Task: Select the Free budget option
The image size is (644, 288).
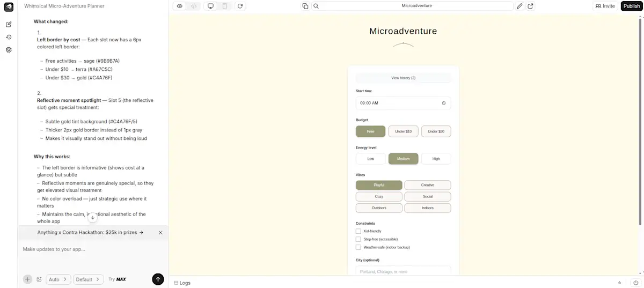Action: 370,131
